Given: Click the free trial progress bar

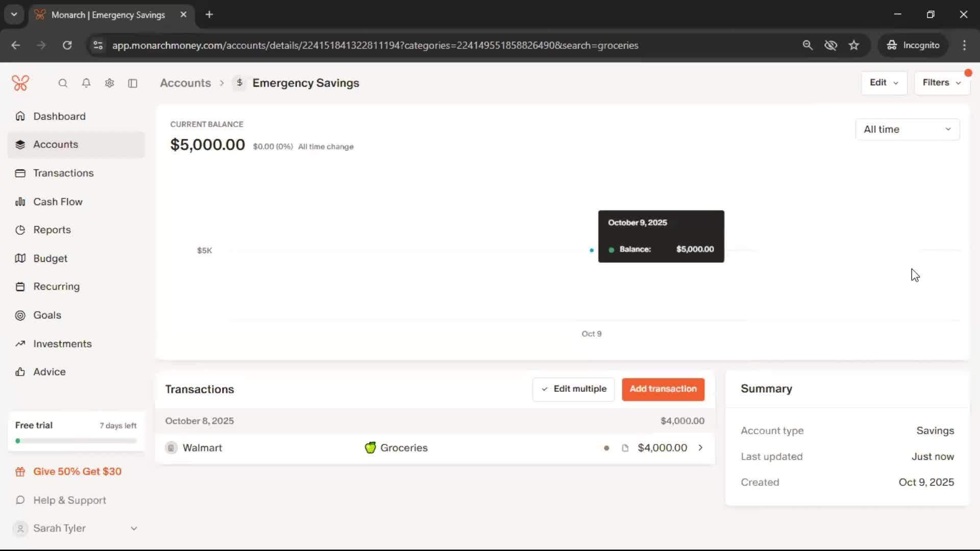Looking at the screenshot, I should point(77,441).
